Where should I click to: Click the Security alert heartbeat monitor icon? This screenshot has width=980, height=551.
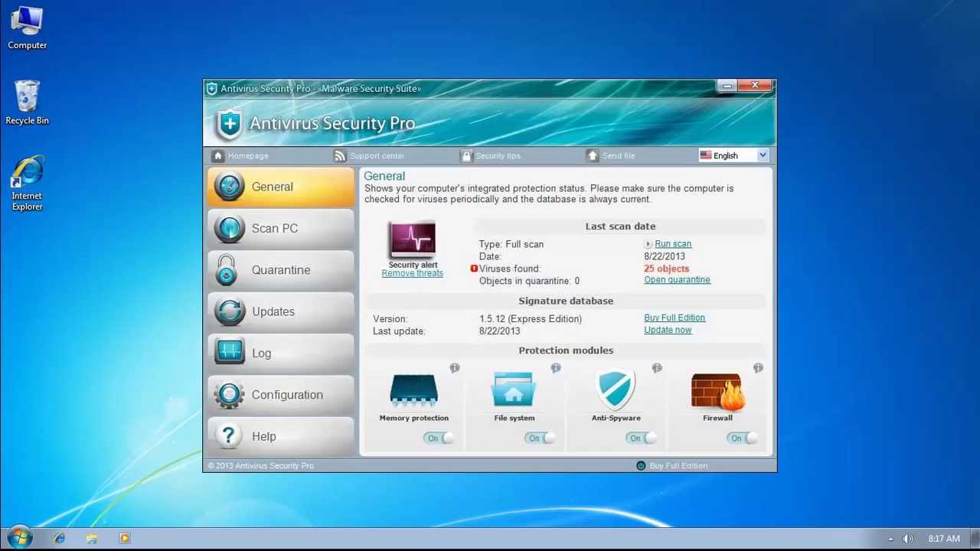tap(413, 240)
